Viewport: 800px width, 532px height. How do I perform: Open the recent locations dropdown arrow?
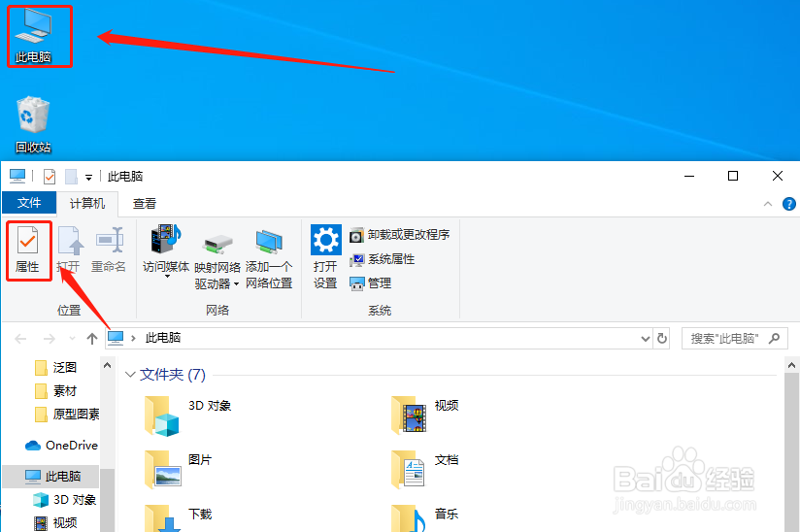pyautogui.click(x=72, y=339)
